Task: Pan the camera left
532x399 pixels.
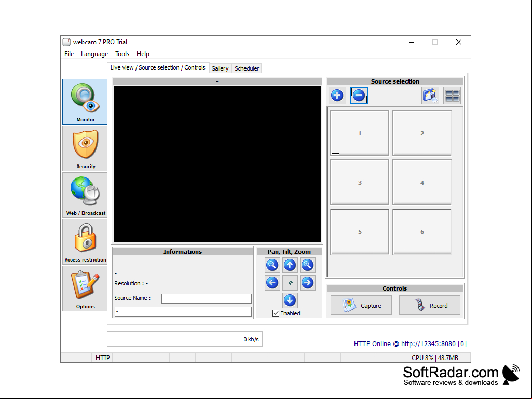Action: (272, 283)
